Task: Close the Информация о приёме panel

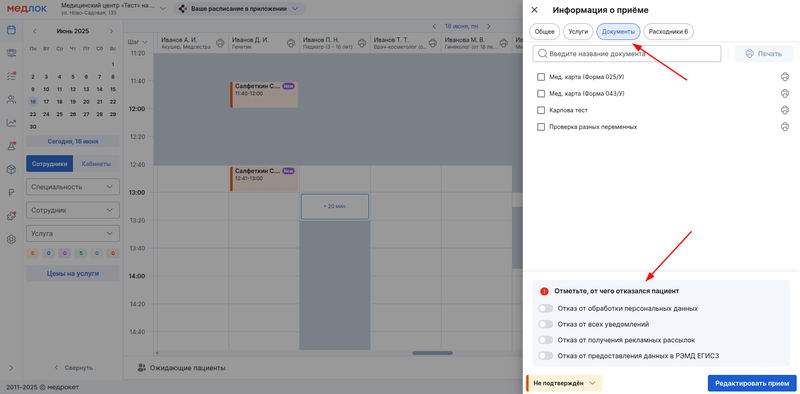Action: 534,10
